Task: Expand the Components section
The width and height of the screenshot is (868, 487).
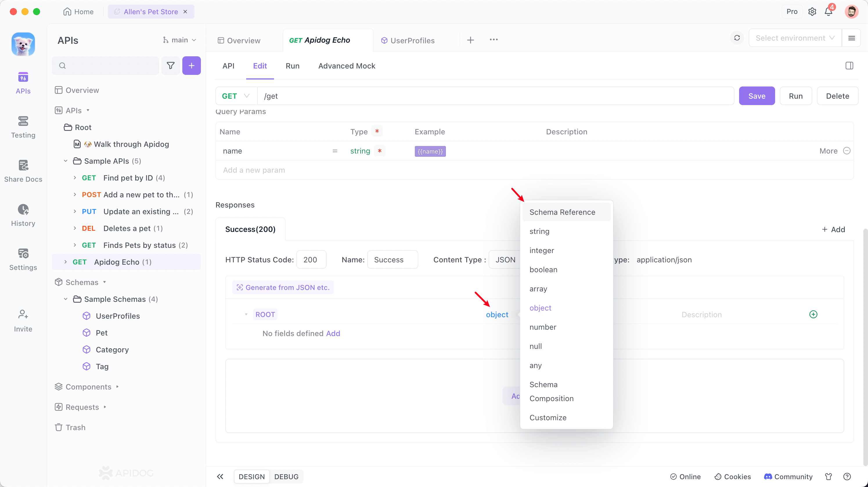Action: pyautogui.click(x=117, y=386)
